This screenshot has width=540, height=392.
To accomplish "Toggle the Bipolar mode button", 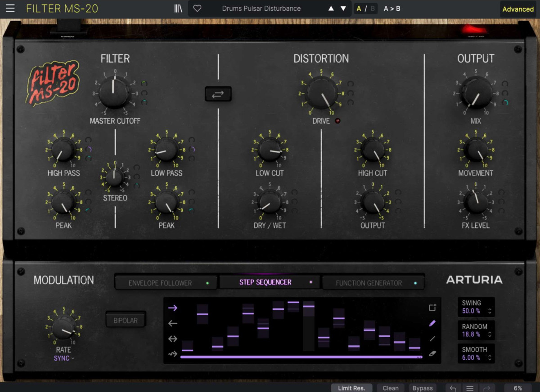I will pyautogui.click(x=126, y=321).
